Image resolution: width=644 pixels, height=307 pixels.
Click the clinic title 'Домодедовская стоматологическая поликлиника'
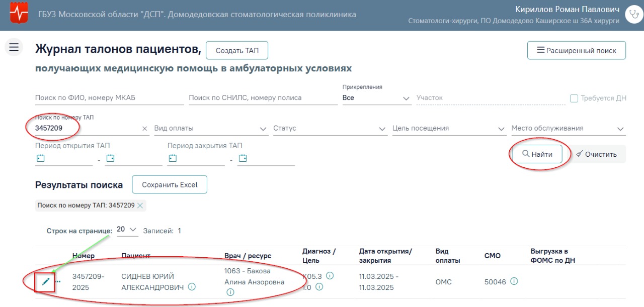click(x=262, y=14)
